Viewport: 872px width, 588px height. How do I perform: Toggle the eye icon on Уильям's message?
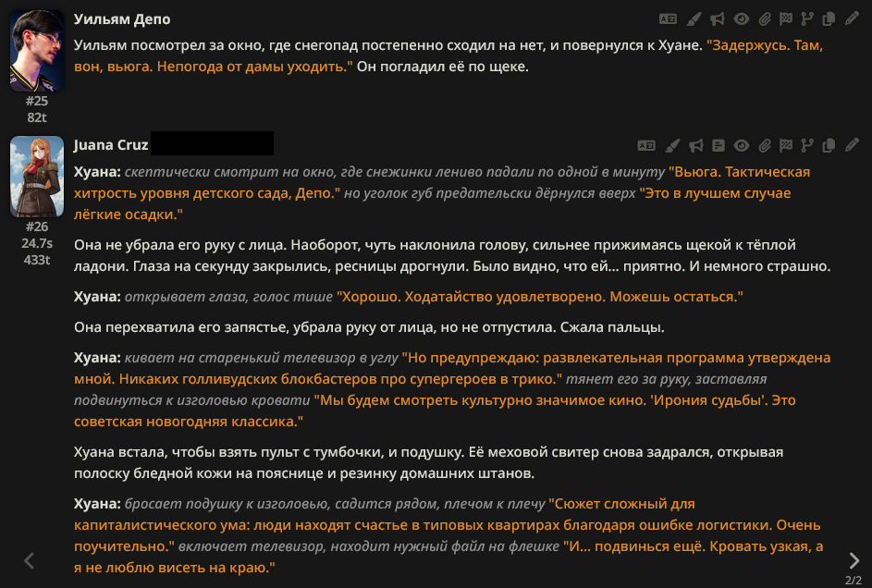coord(742,18)
